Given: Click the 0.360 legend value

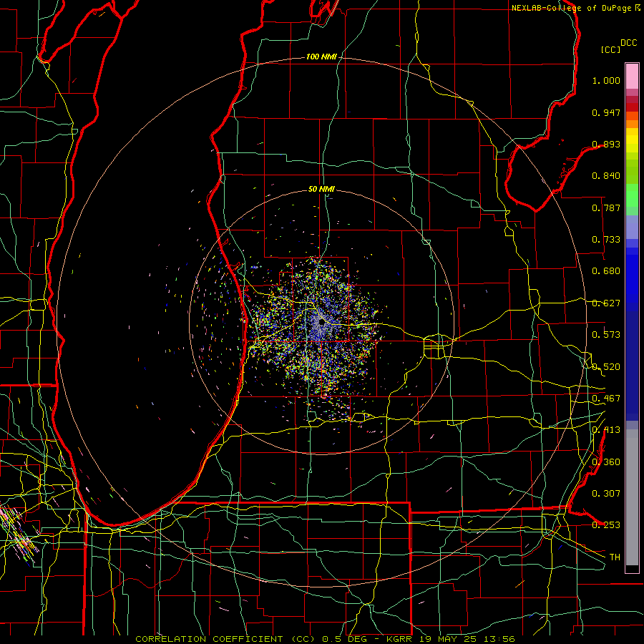Looking at the screenshot, I should (x=606, y=462).
